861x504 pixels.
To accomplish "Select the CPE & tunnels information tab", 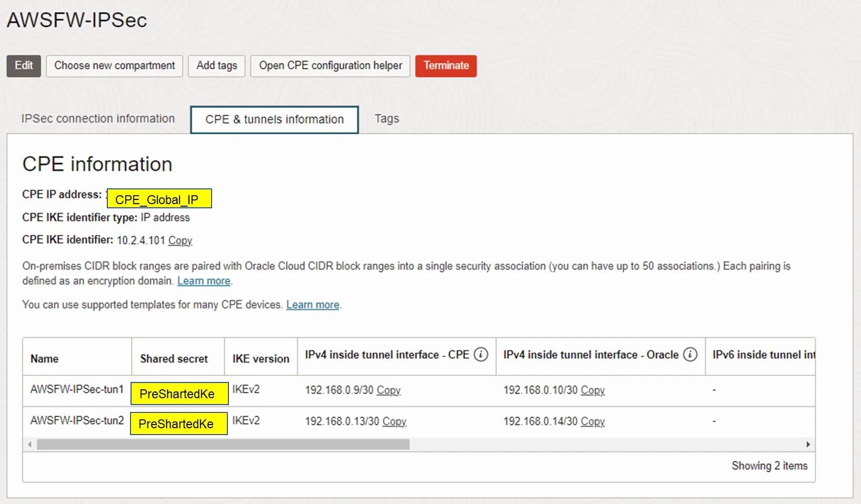I will [274, 119].
